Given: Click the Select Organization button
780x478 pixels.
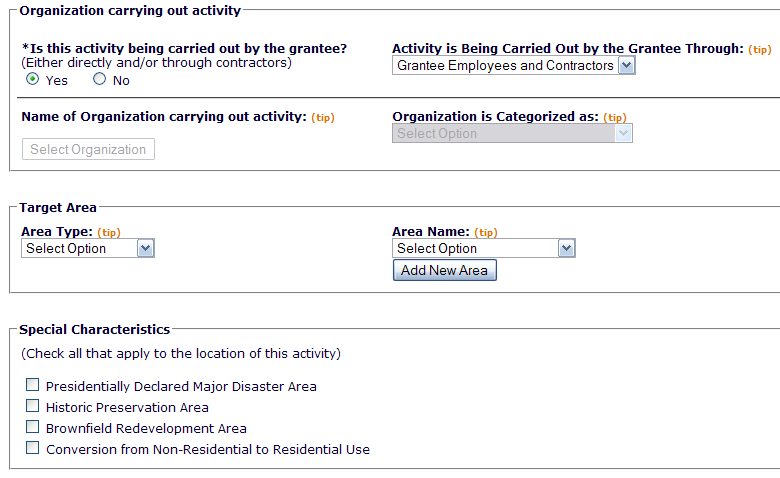Looking at the screenshot, I should coord(88,150).
